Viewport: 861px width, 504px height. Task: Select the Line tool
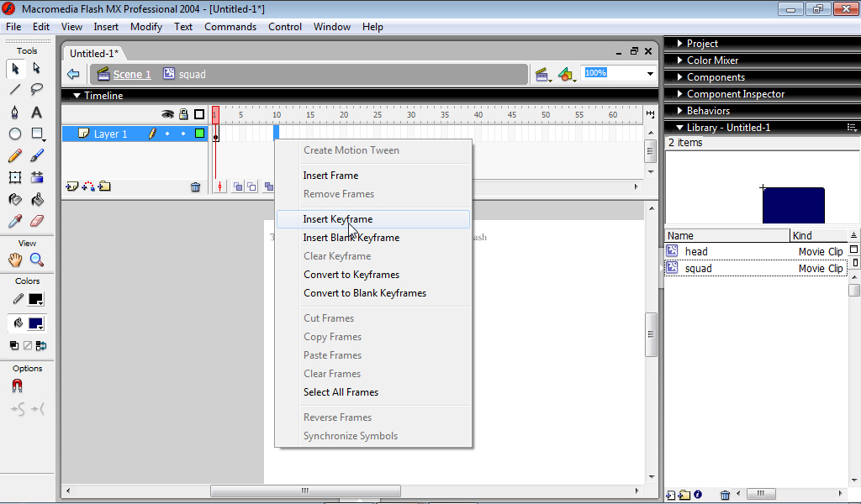15,89
